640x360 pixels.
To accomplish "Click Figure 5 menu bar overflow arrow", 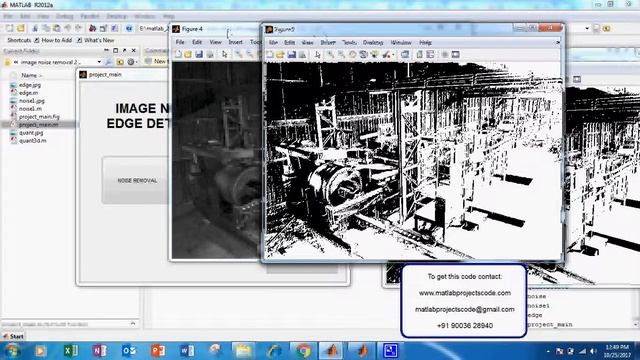I will [558, 42].
